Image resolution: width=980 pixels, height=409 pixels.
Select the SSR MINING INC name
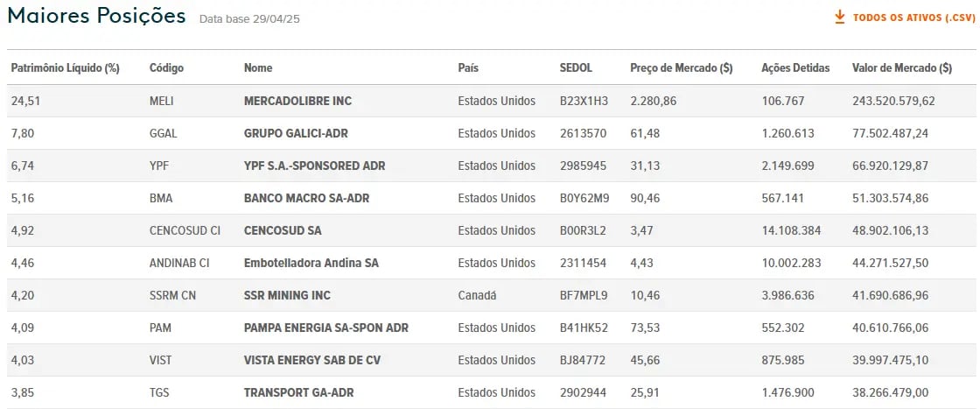click(x=288, y=295)
